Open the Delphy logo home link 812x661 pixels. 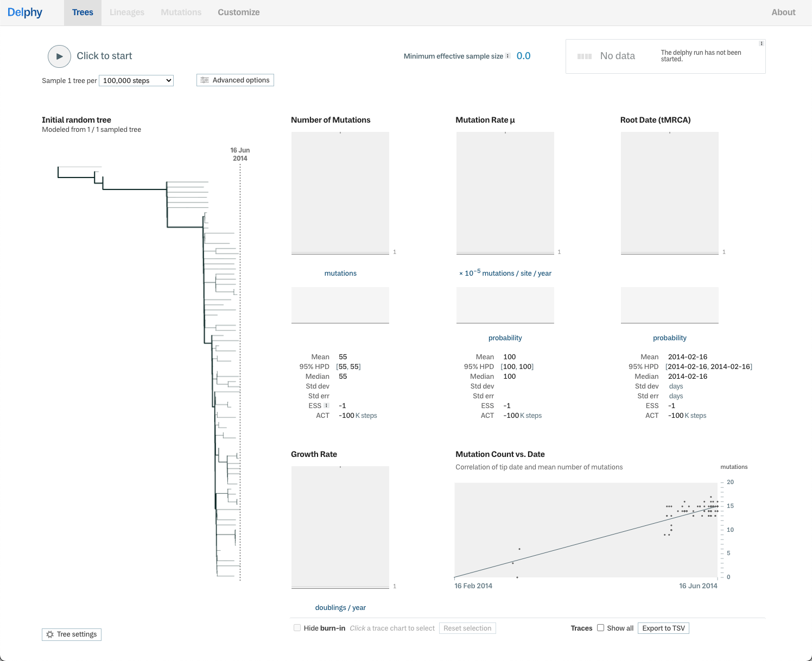[x=25, y=12]
